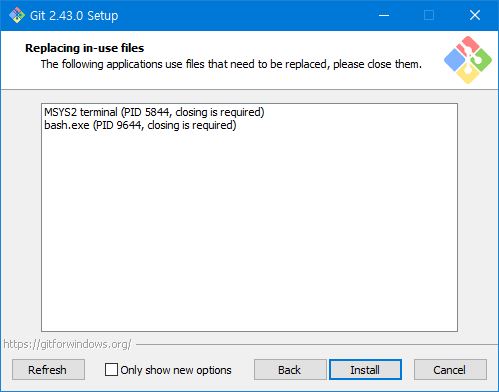Go back with the Back button
Viewport: 499px width, 392px height.
tap(290, 370)
